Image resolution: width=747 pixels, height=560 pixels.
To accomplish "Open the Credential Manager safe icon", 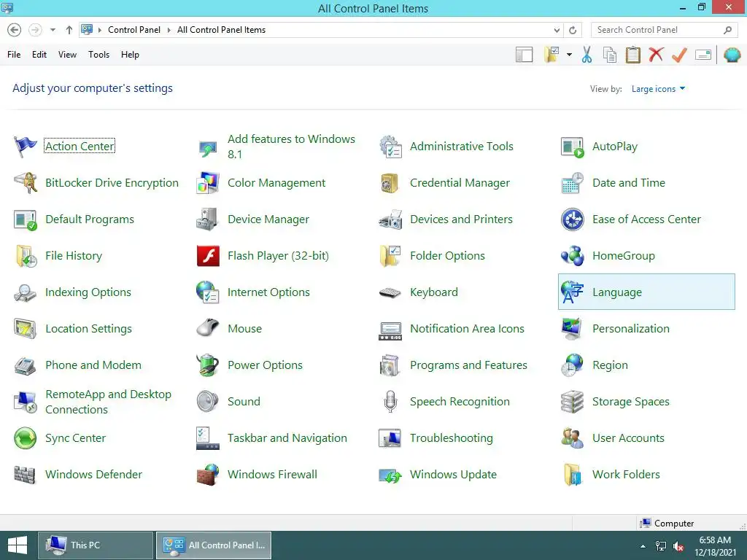I will point(390,183).
